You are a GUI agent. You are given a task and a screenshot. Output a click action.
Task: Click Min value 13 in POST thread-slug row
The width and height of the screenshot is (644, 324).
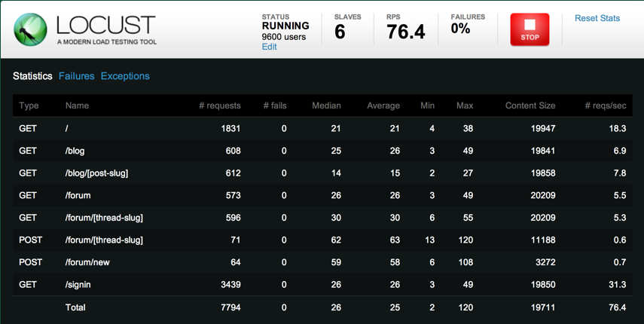[x=430, y=240]
